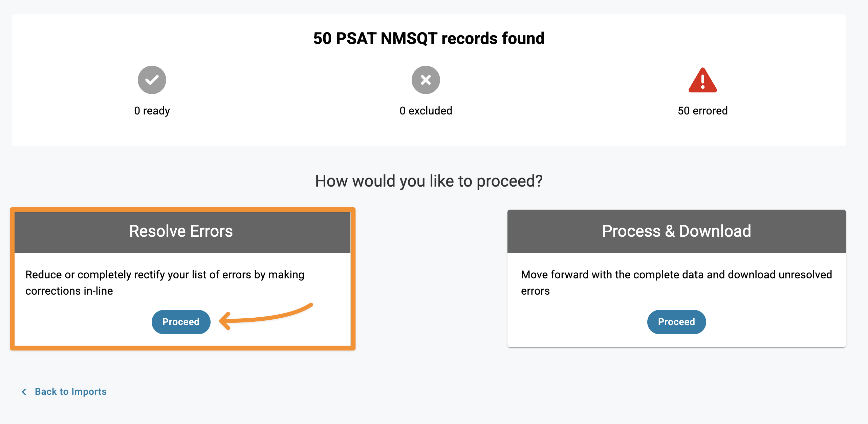
Task: Click the Process & Download description text
Action: point(676,282)
